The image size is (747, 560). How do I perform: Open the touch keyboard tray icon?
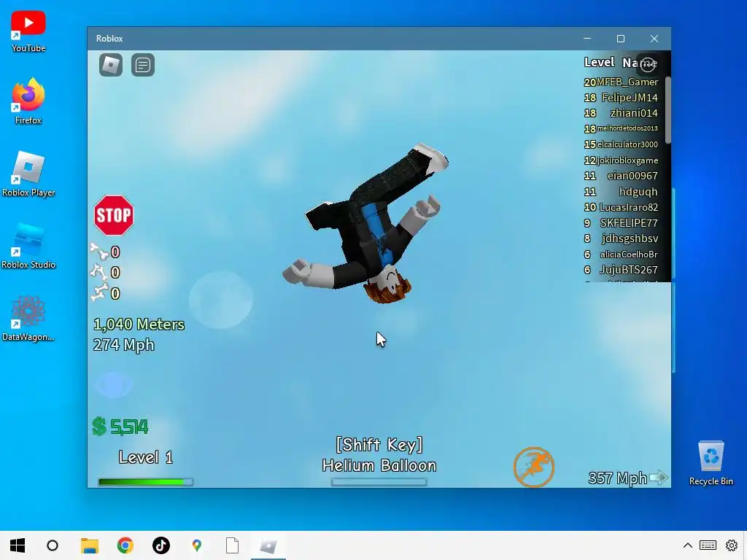click(x=708, y=545)
